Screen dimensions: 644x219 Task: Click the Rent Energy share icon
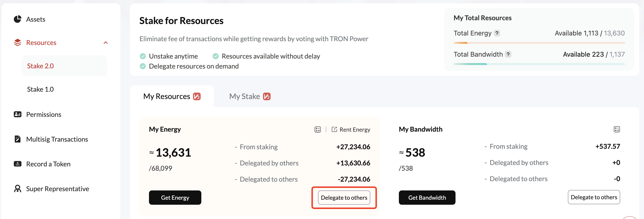click(334, 129)
